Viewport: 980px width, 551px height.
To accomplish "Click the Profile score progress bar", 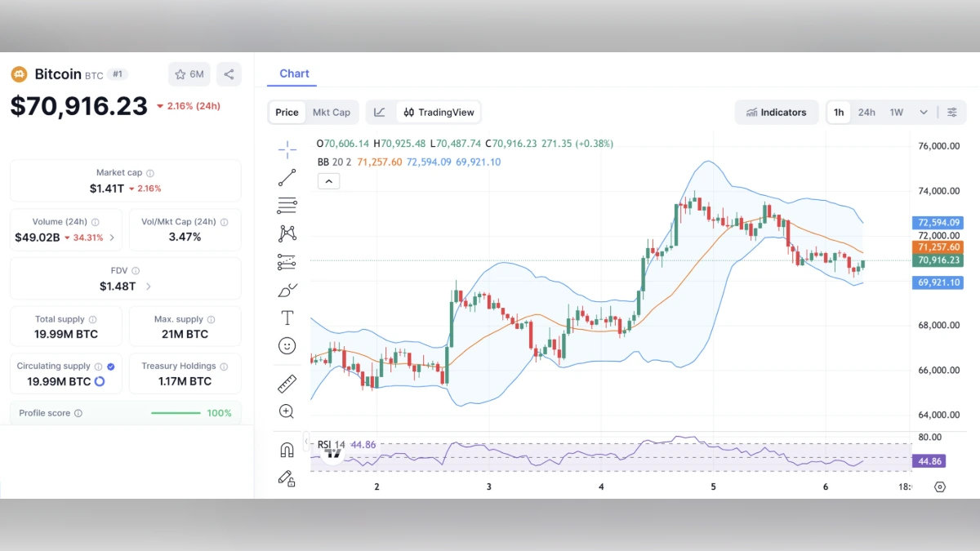I will tap(175, 413).
